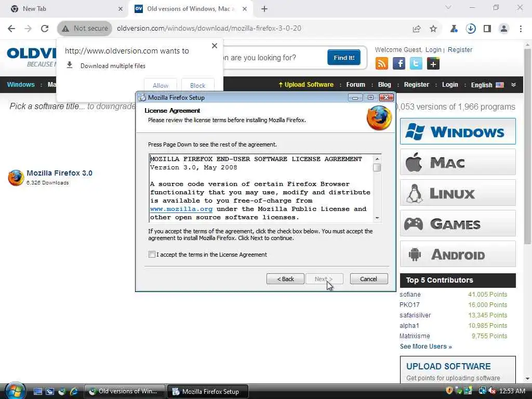Open the RSS feed icon
This screenshot has width=532, height=399.
(382, 63)
